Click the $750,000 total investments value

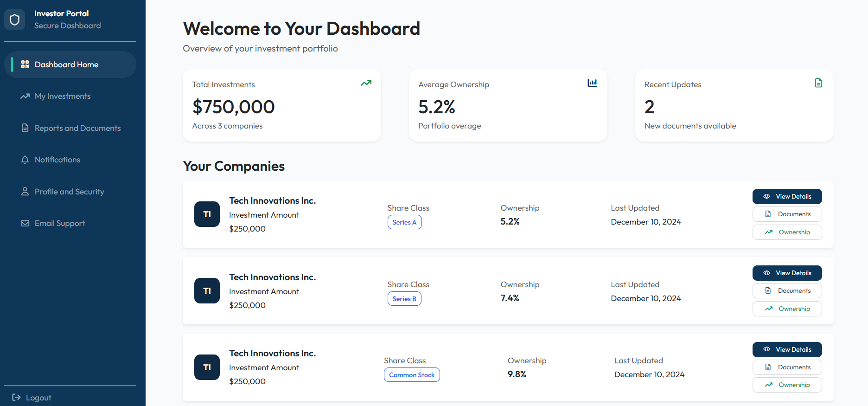pos(233,107)
